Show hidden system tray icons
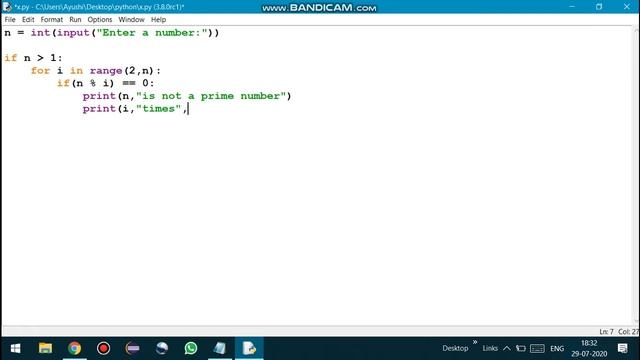640x360 pixels. [507, 348]
